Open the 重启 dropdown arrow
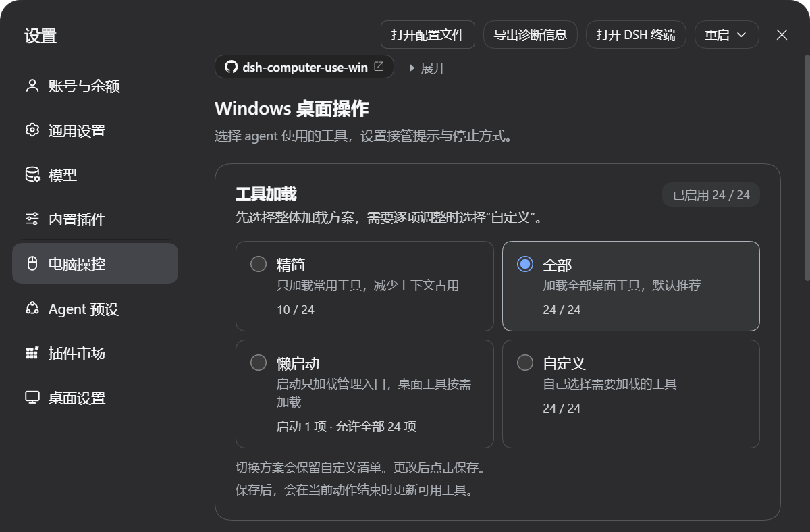810x532 pixels. click(741, 35)
